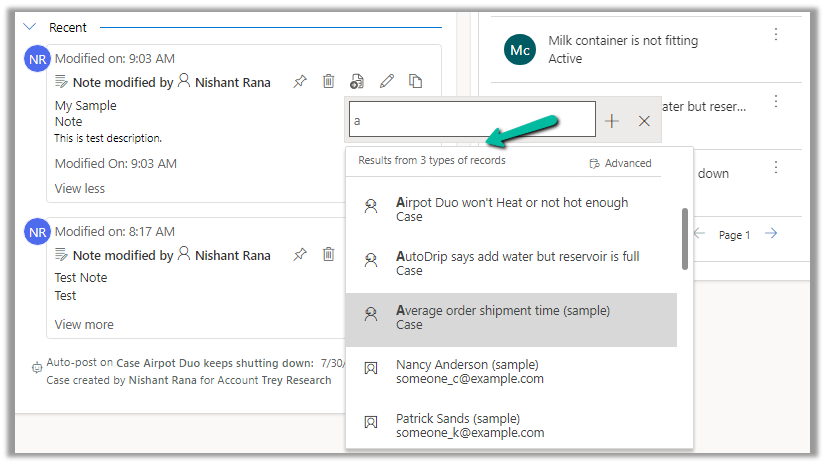Copy the My Sample note
This screenshot has width=825, height=465.
[x=415, y=82]
